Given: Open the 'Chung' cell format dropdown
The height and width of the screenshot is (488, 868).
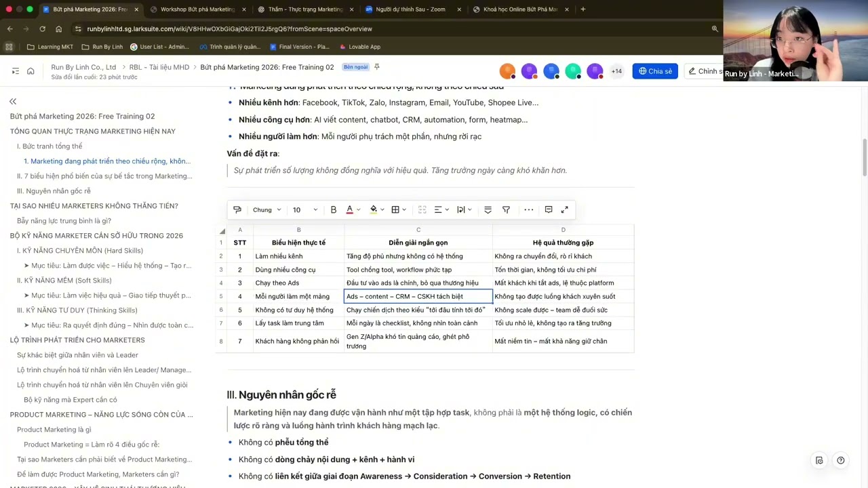Looking at the screenshot, I should pyautogui.click(x=267, y=210).
